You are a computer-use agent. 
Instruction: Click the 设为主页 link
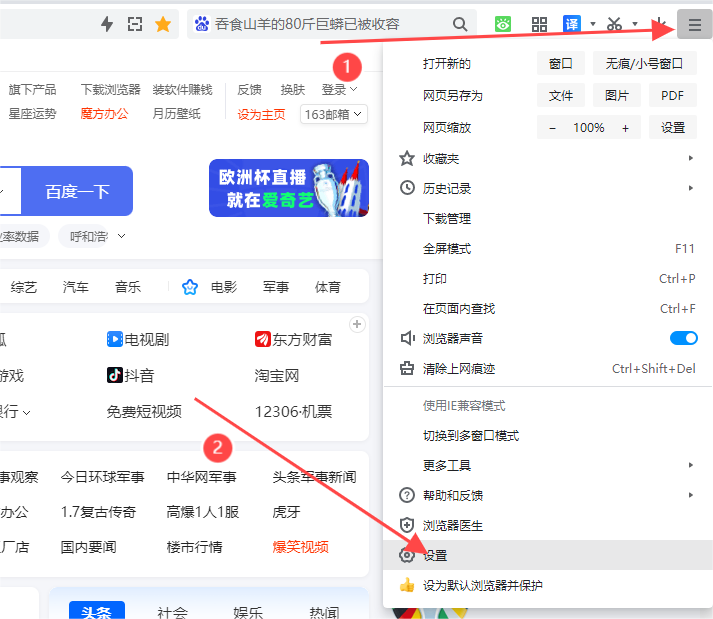(261, 114)
